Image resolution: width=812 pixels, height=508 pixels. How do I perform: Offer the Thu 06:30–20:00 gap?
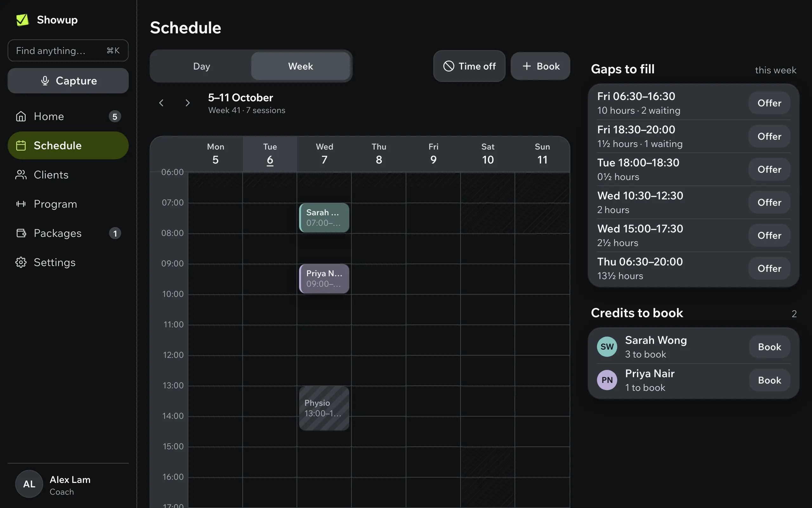[769, 269]
